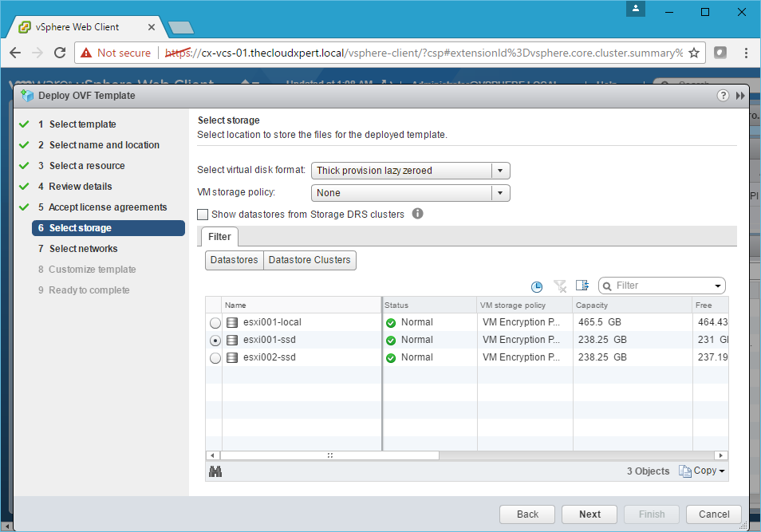Click the Back button
761x532 pixels.
pyautogui.click(x=527, y=514)
